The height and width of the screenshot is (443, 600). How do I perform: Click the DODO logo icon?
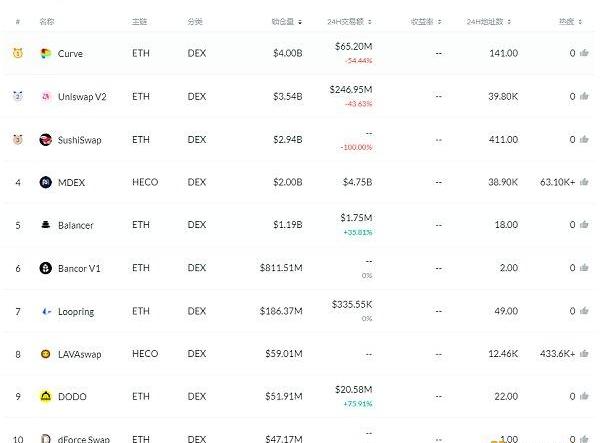click(46, 397)
